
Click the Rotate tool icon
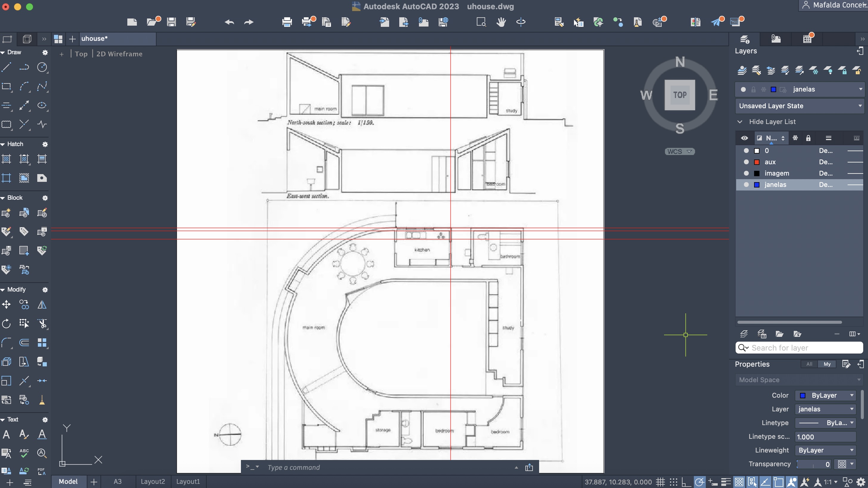click(x=6, y=324)
